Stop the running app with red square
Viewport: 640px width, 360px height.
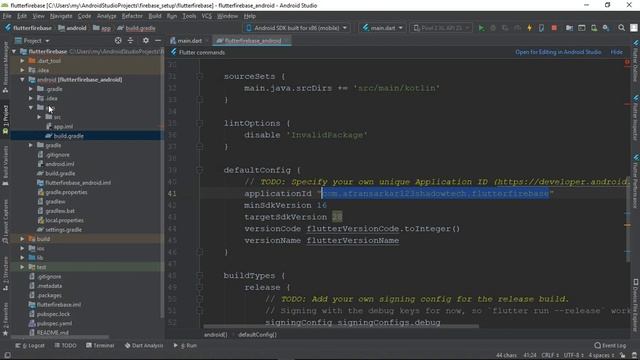(554, 28)
